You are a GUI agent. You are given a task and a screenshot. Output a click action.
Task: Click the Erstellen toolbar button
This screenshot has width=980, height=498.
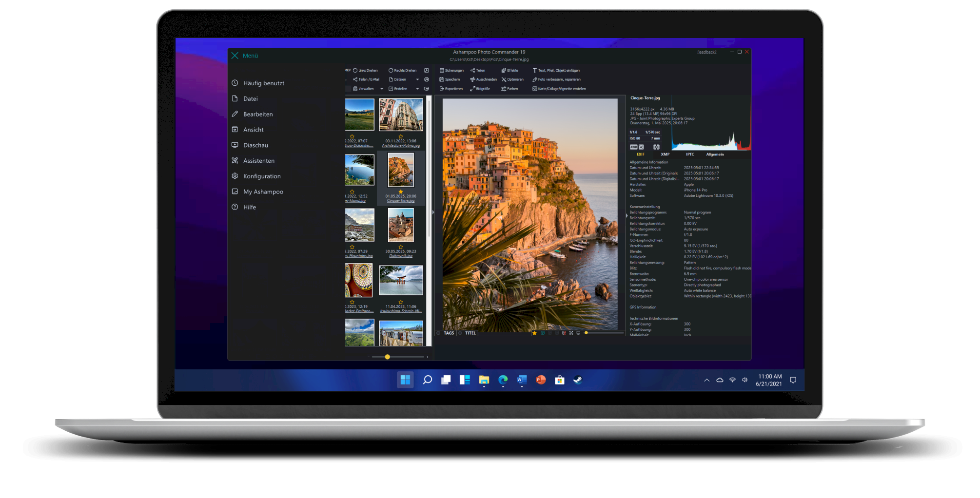398,89
